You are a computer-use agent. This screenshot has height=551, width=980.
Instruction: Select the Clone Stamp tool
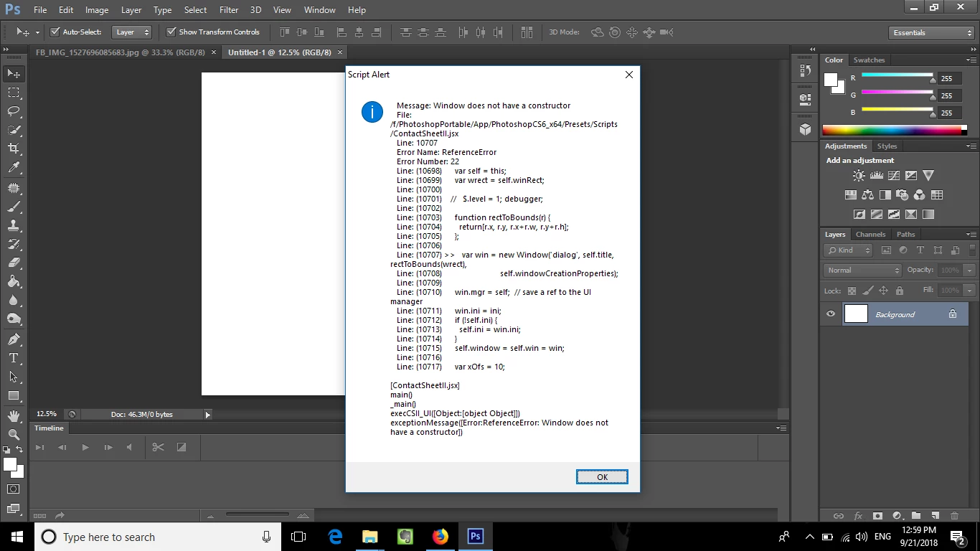pos(14,225)
